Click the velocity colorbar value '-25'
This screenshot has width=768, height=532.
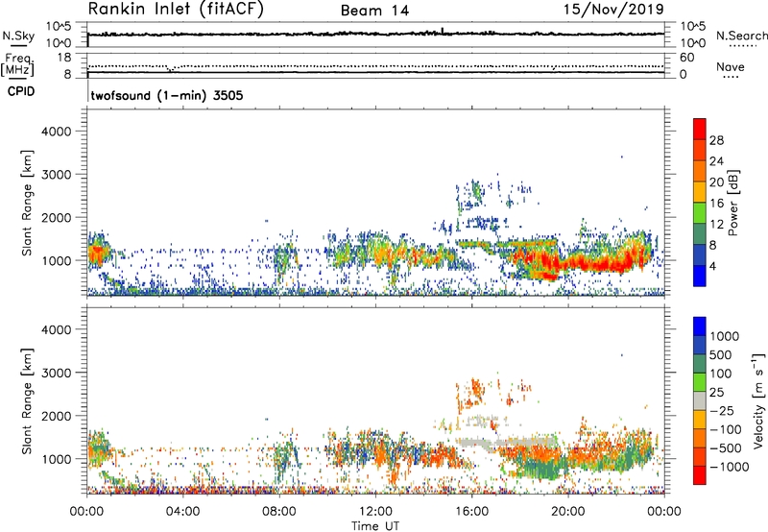[x=722, y=411]
